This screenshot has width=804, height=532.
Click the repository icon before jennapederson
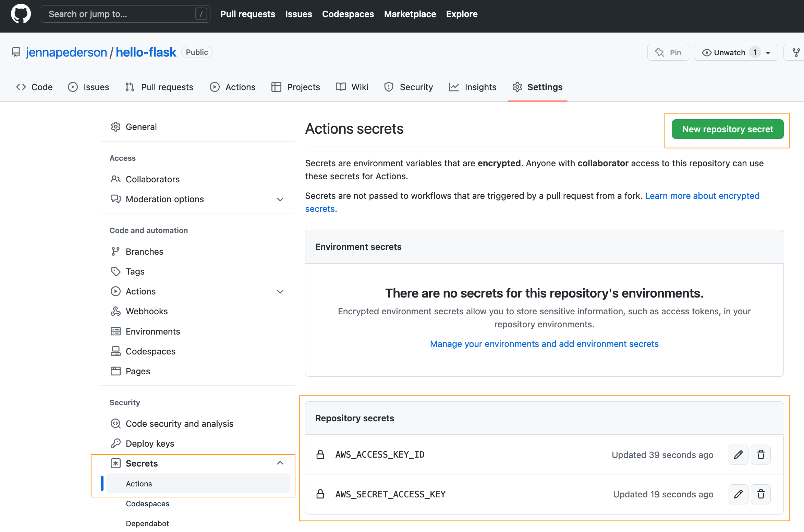(16, 52)
